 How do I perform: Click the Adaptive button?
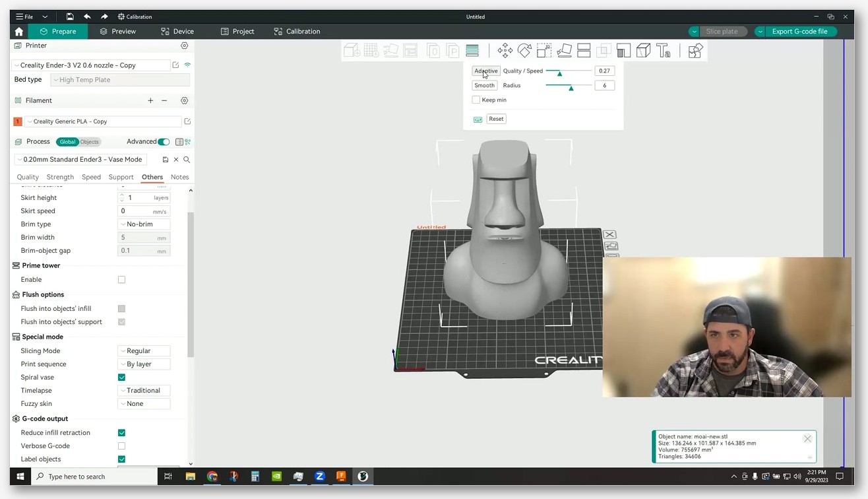tap(486, 71)
